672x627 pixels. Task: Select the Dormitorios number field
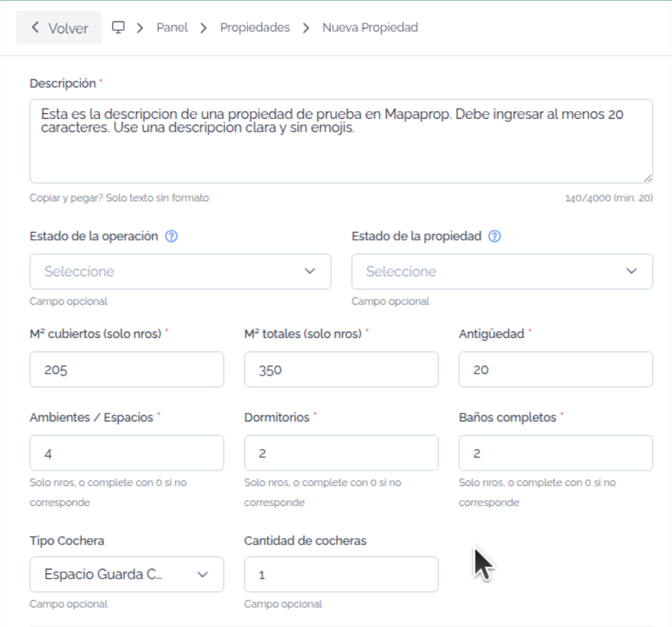coord(341,453)
